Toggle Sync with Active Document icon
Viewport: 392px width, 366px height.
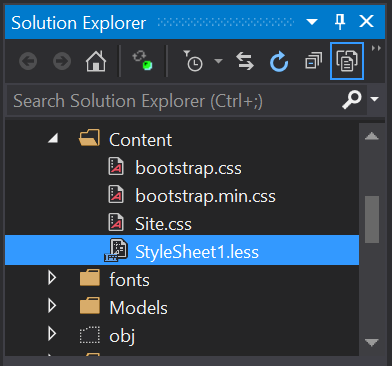coord(245,61)
